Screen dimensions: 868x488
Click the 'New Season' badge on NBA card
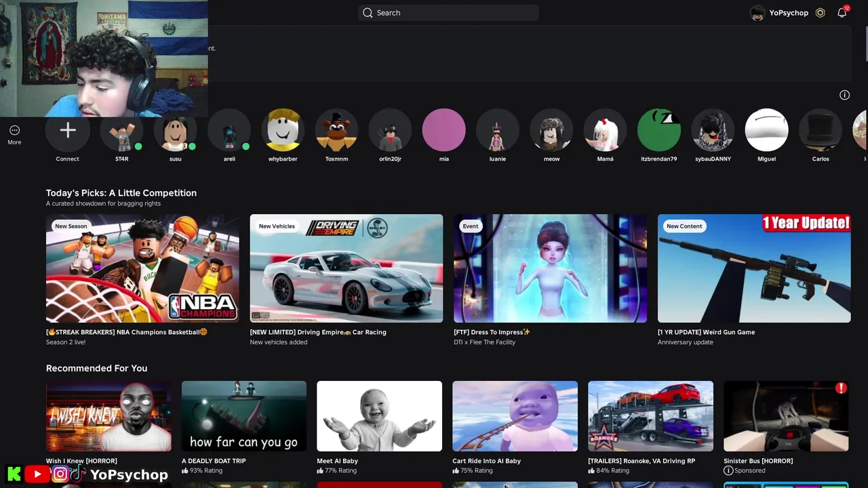(x=71, y=226)
